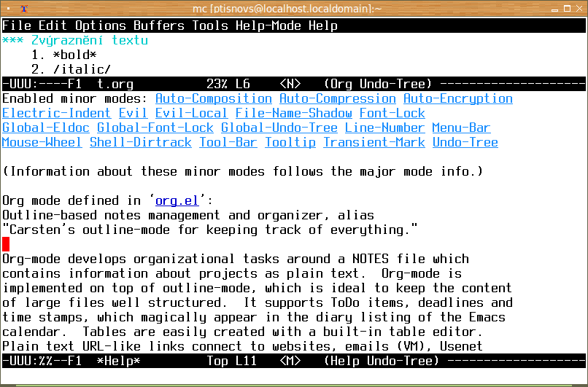Viewport: 588px width, 387px height.
Task: Open the Transient-Mark link
Action: coord(374,142)
